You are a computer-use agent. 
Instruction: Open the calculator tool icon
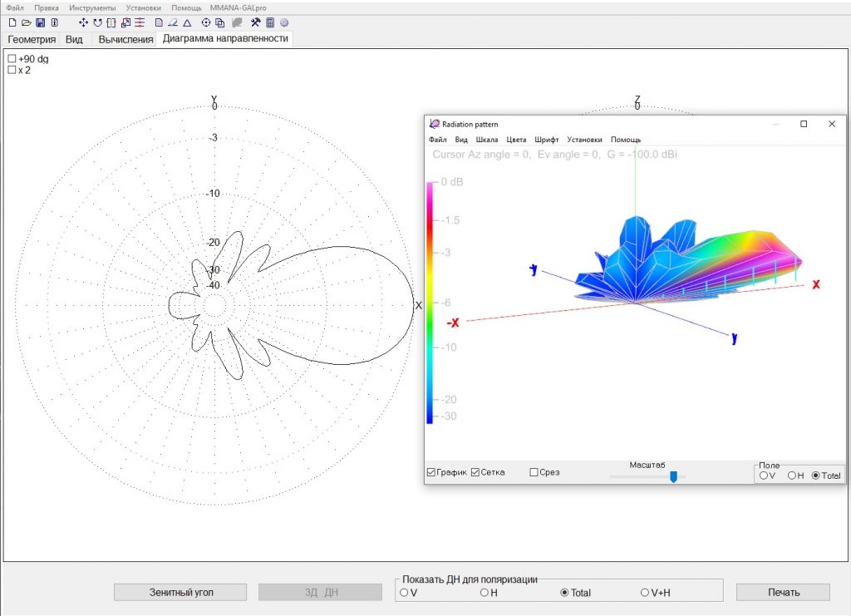270,22
